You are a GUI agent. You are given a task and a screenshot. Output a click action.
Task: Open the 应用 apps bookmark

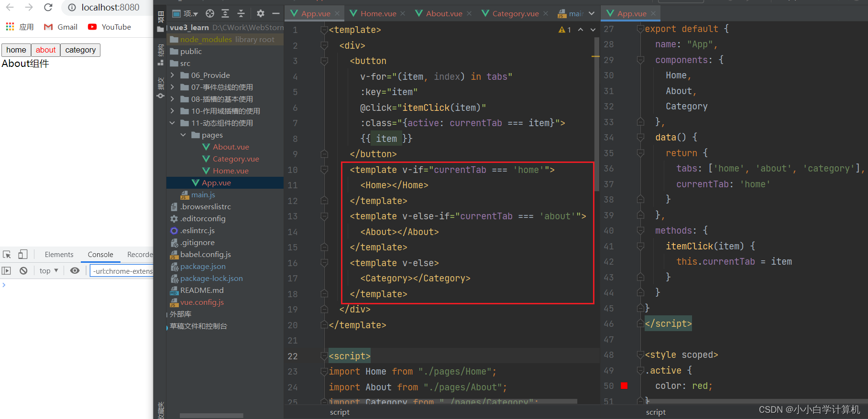(x=20, y=27)
